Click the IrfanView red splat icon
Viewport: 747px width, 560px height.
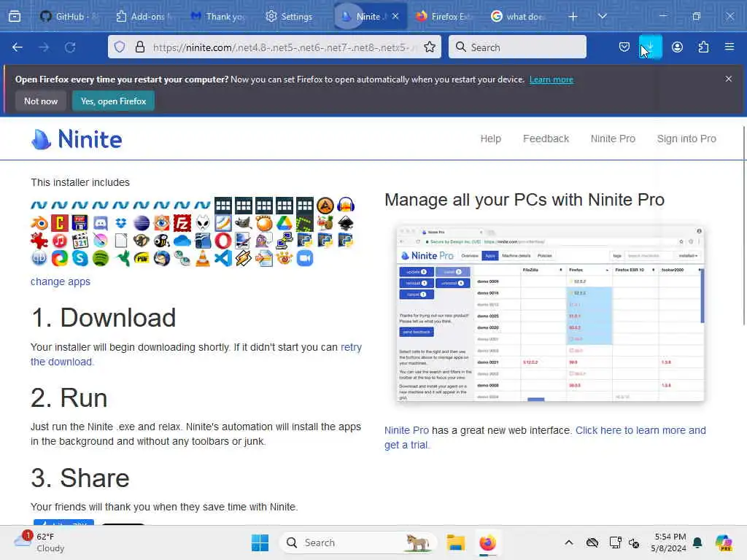coord(39,241)
